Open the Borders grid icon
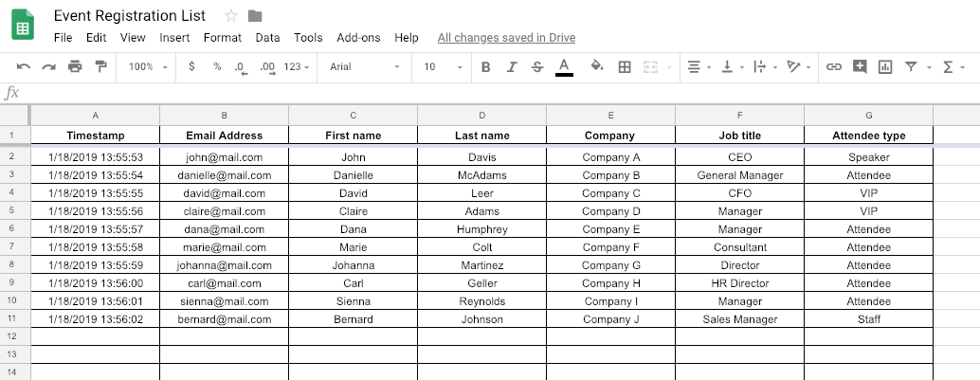The width and height of the screenshot is (980, 380). (x=625, y=67)
